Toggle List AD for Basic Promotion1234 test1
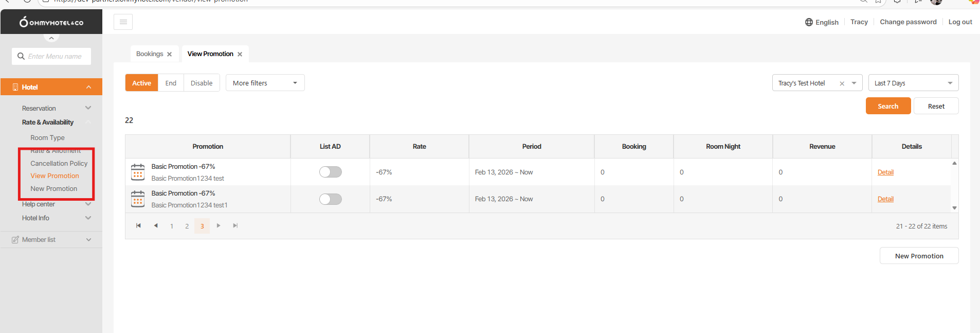Image resolution: width=980 pixels, height=333 pixels. 330,199
